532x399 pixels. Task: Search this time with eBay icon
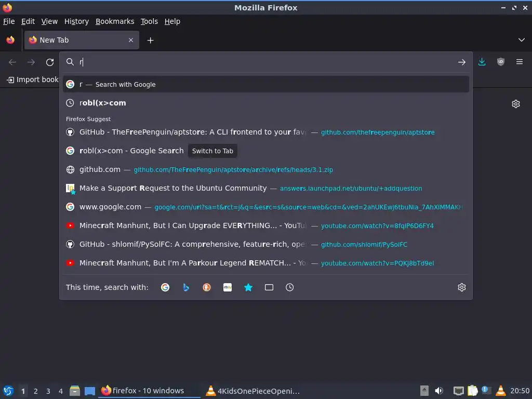click(228, 287)
